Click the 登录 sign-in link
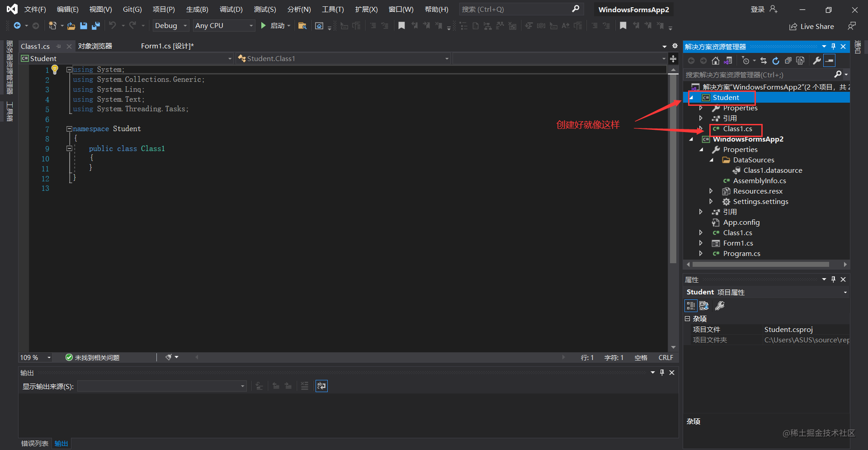 tap(758, 9)
